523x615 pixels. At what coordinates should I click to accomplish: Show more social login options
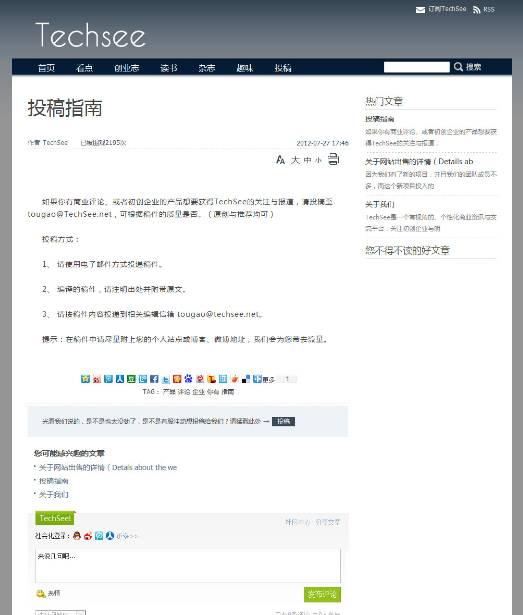coord(127,536)
